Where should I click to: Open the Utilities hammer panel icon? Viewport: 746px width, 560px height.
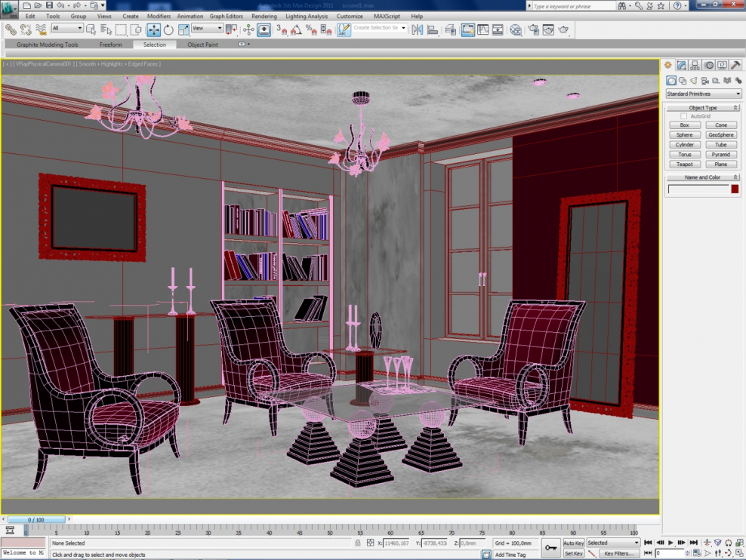(735, 66)
